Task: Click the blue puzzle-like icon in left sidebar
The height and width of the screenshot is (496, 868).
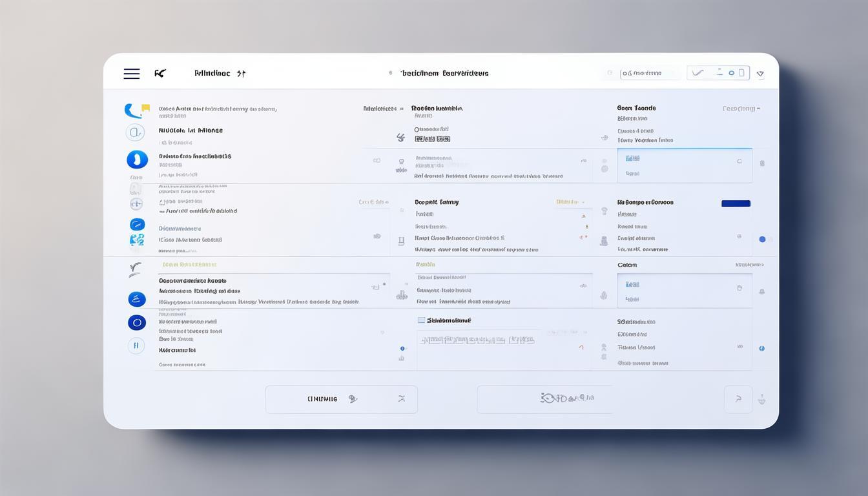Action: (137, 240)
